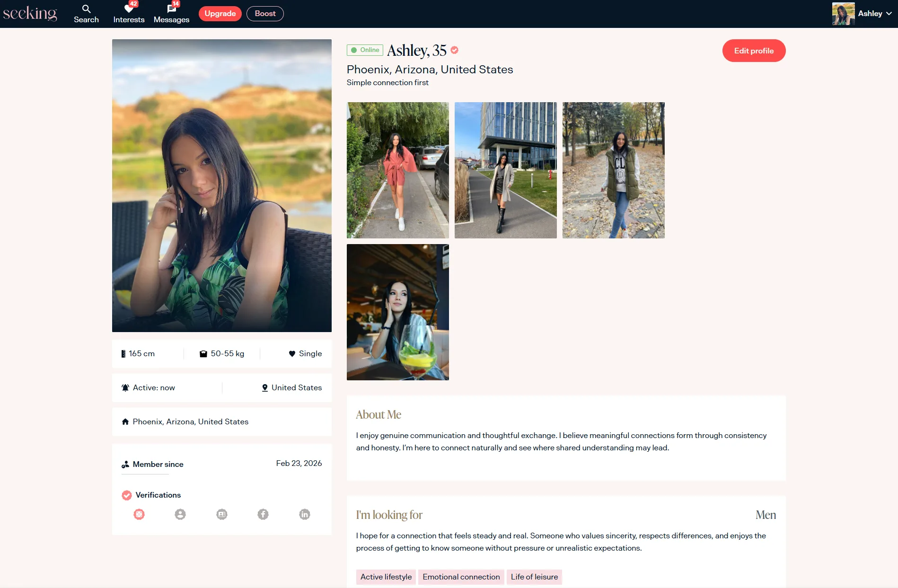The image size is (898, 588).
Task: Open the autumn park photo
Action: 614,170
